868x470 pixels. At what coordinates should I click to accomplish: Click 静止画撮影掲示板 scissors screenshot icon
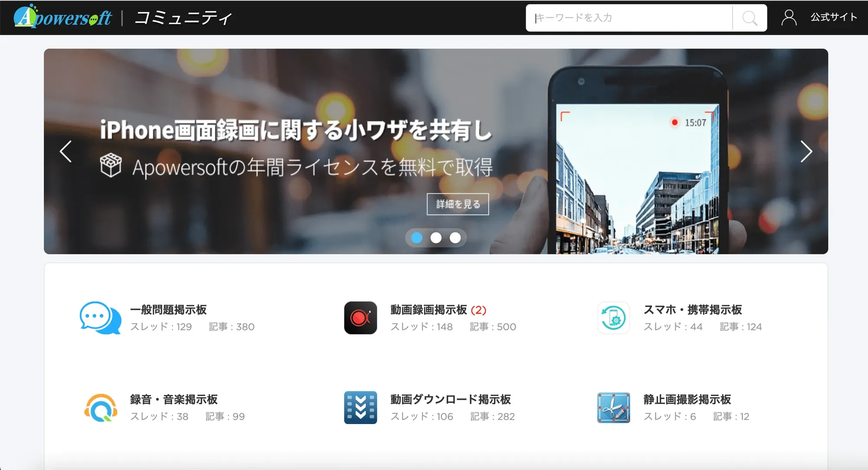click(614, 408)
